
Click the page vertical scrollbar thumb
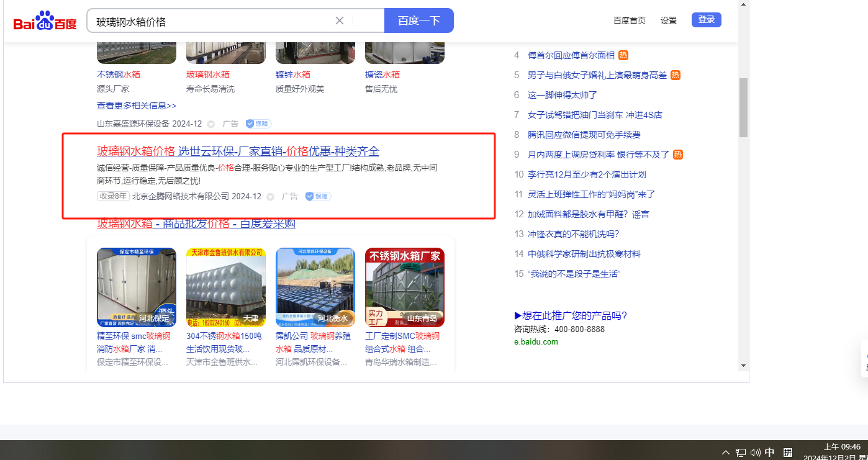pos(743,107)
